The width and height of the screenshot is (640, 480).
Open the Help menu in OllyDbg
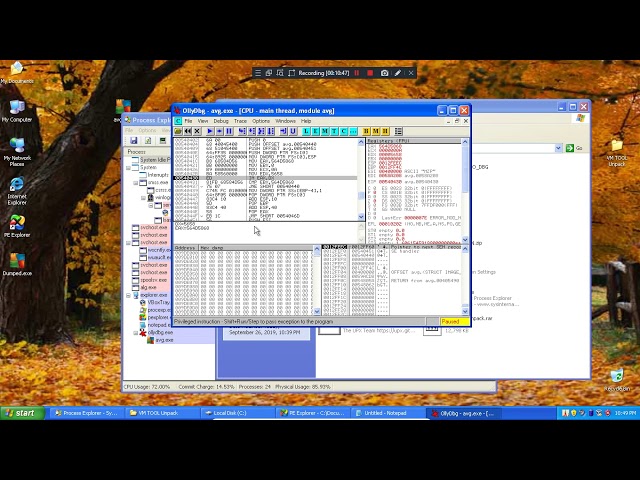pos(306,121)
